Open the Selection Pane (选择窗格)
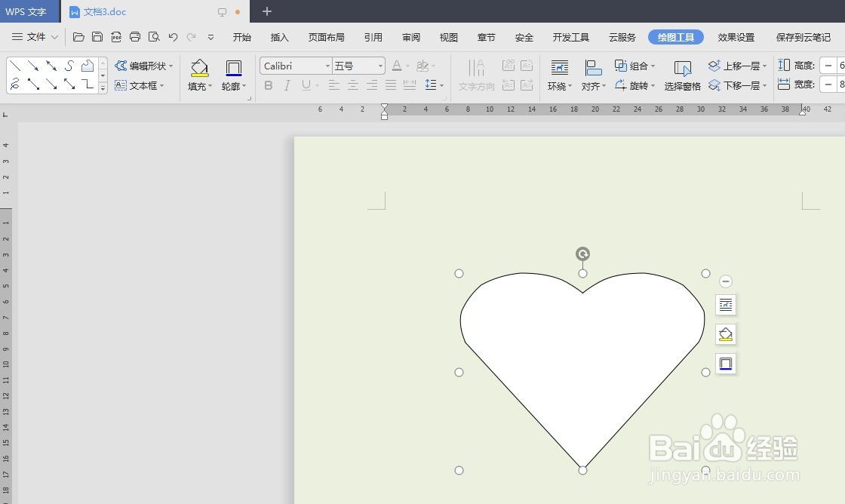 coord(682,75)
